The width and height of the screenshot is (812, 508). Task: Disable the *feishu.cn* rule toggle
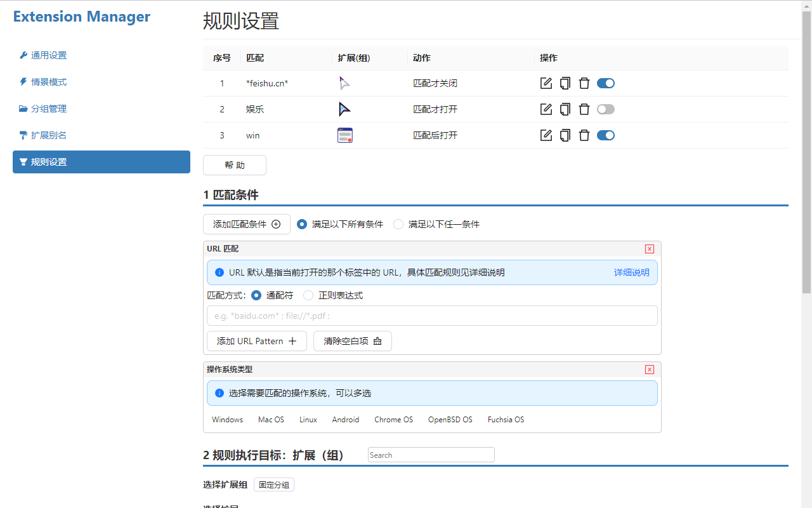coord(606,83)
